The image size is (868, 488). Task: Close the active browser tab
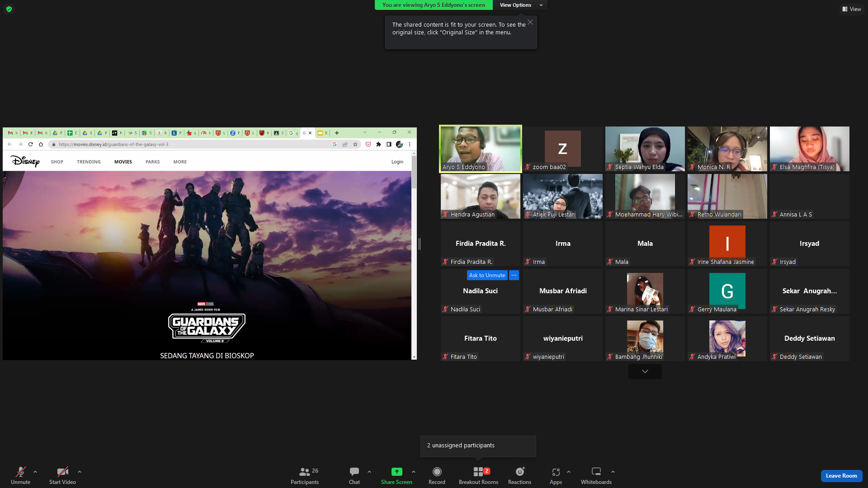[310, 133]
